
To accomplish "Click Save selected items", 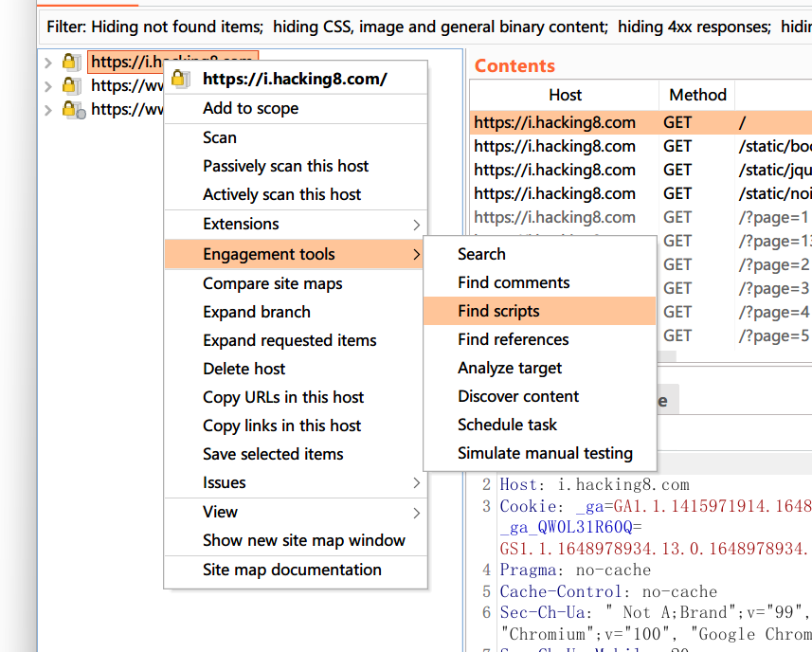I will tap(296, 455).
